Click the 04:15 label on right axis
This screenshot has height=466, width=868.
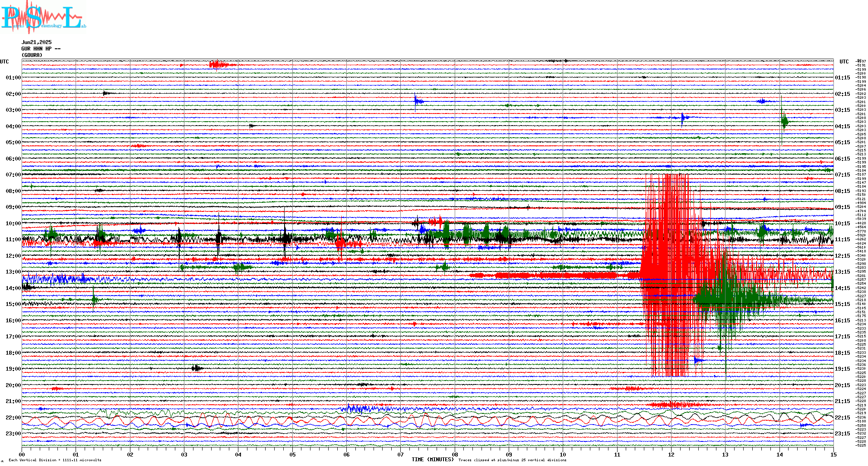843,126
